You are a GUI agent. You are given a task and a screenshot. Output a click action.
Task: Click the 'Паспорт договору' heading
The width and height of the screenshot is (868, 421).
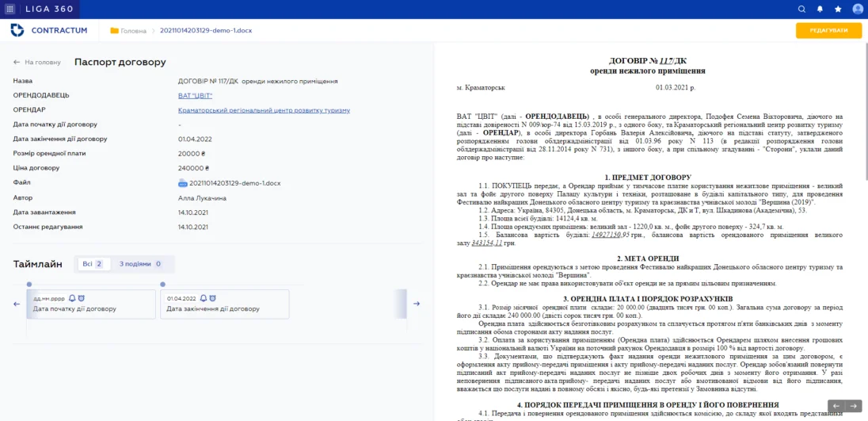tap(120, 62)
